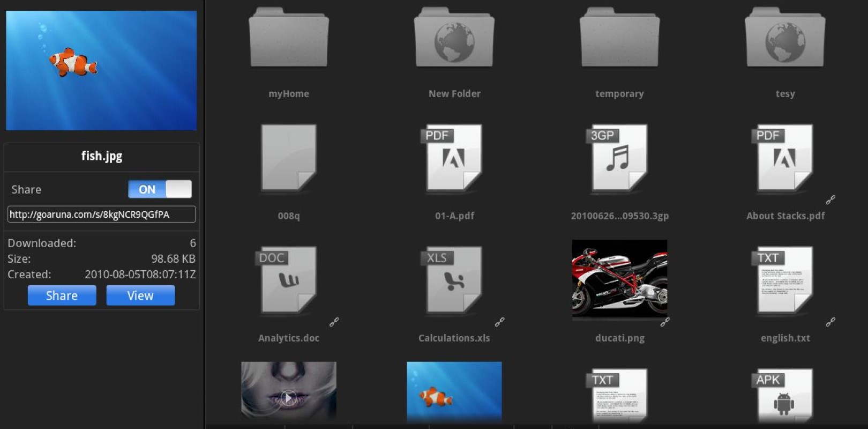Click the large fish.jpg preview image
868x429 pixels.
coord(101,70)
